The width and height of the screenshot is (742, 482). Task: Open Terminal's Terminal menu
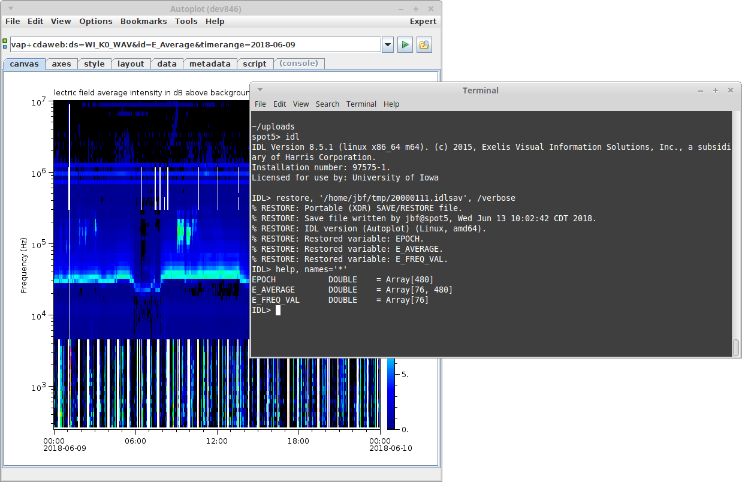(x=361, y=104)
